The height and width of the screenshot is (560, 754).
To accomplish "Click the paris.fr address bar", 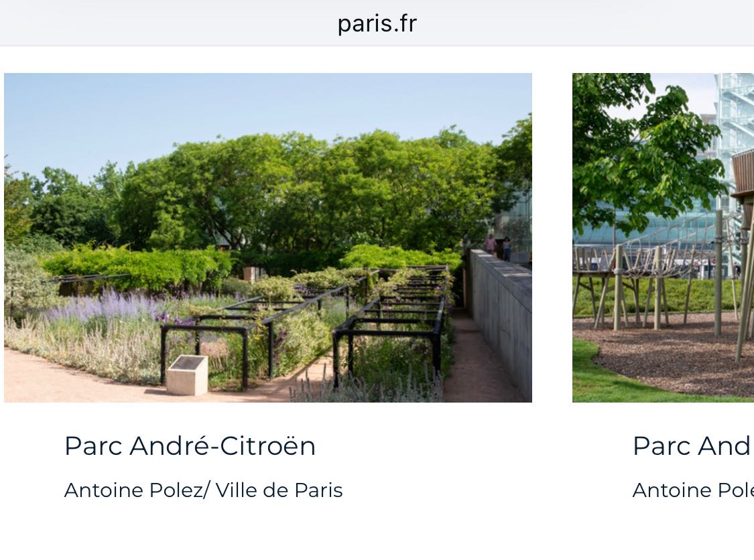I will (377, 23).
